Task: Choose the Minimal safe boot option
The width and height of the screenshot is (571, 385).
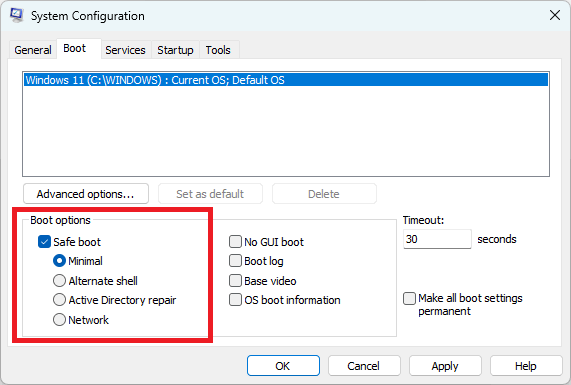Action: 59,261
